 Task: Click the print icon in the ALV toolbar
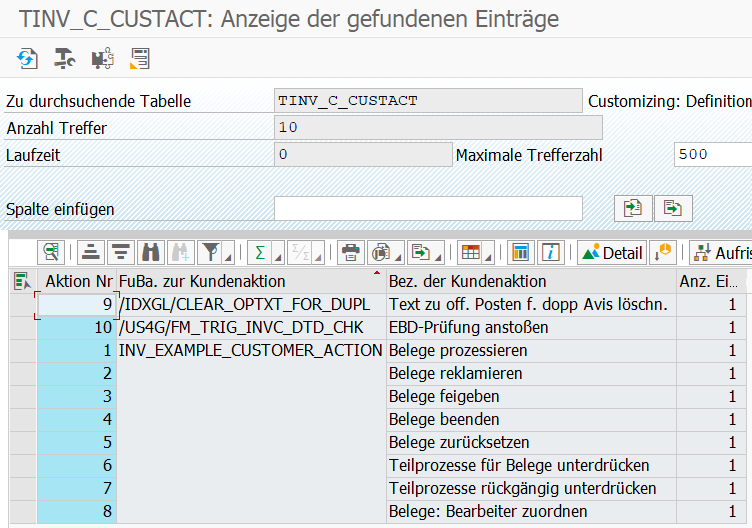[x=350, y=253]
